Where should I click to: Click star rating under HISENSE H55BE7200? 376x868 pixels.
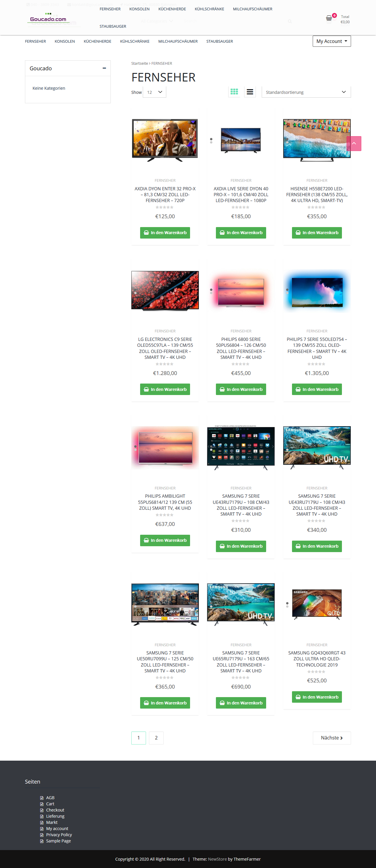(316, 207)
